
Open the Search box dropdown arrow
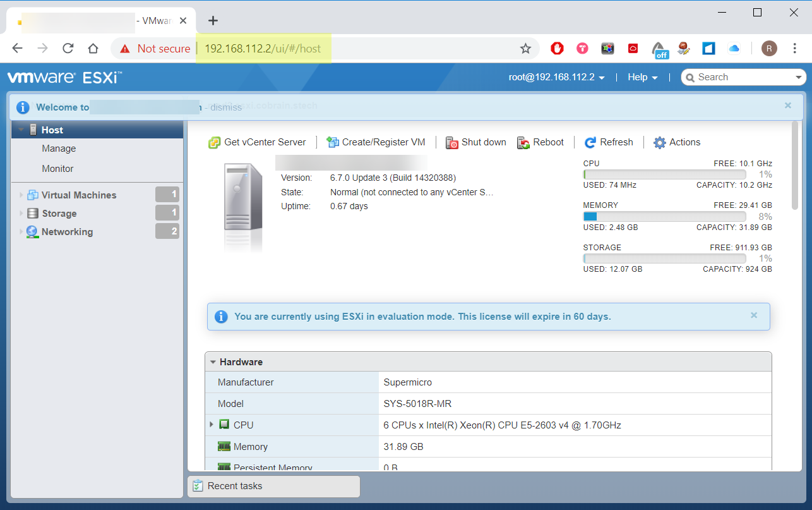(x=799, y=77)
